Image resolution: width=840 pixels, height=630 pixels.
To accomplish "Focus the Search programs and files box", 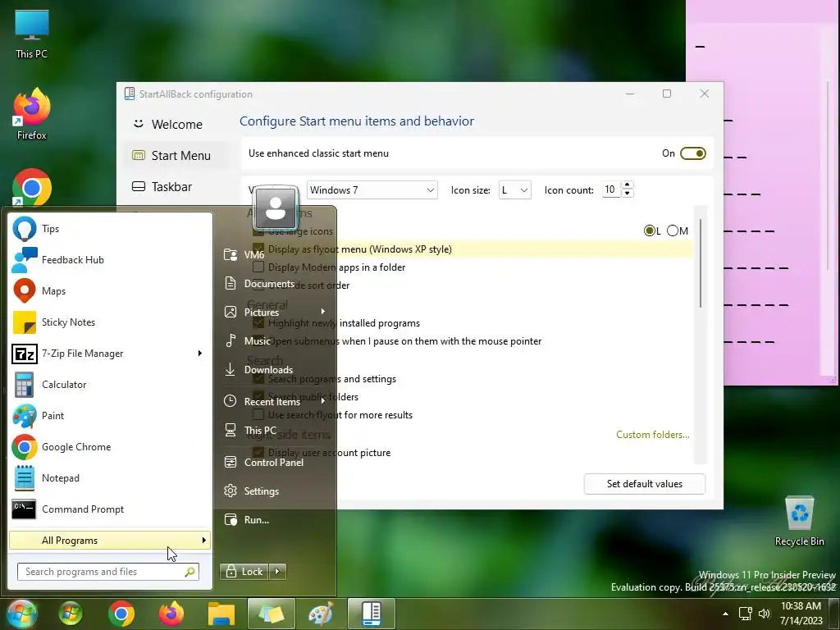I will tap(108, 572).
